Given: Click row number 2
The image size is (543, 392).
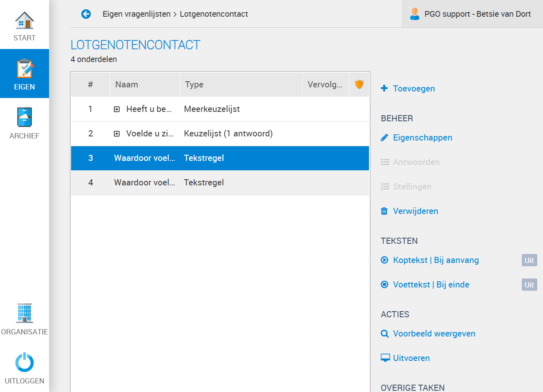Looking at the screenshot, I should 91,134.
